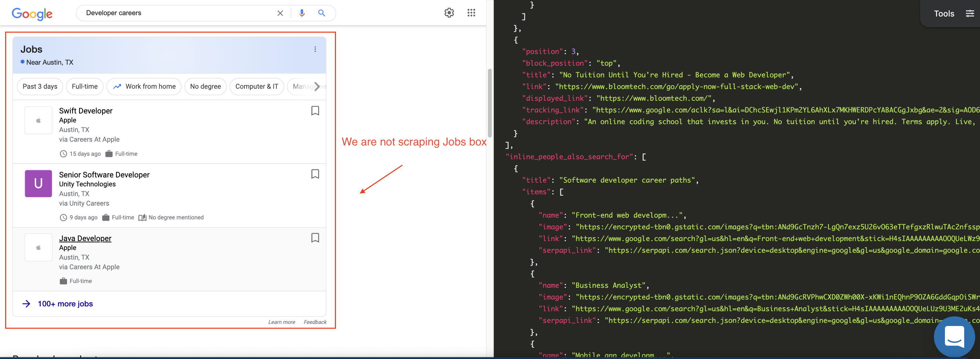Enable the Full-time filter chip
980x359 pixels.
[85, 86]
